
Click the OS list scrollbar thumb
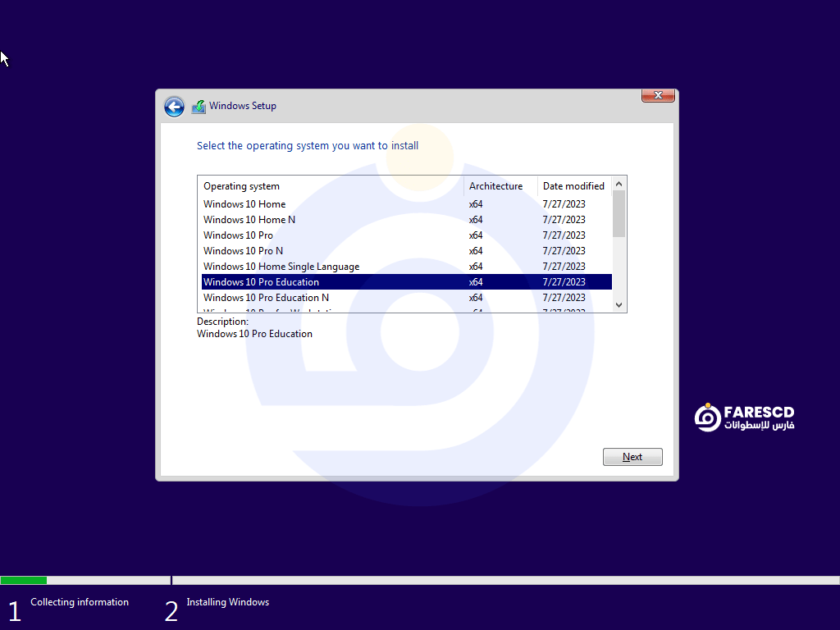tap(619, 213)
